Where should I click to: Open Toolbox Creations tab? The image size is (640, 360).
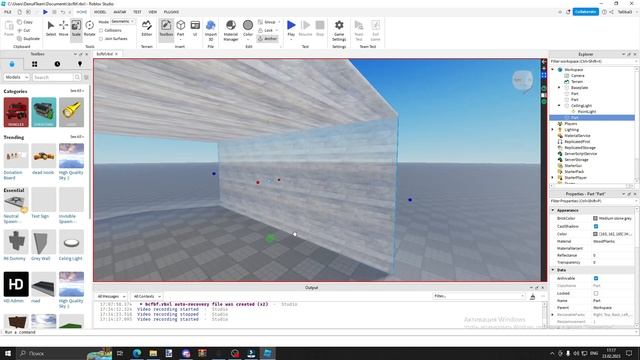point(80,64)
